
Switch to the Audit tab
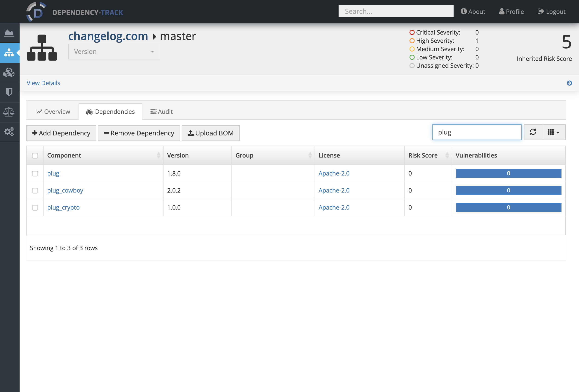161,111
